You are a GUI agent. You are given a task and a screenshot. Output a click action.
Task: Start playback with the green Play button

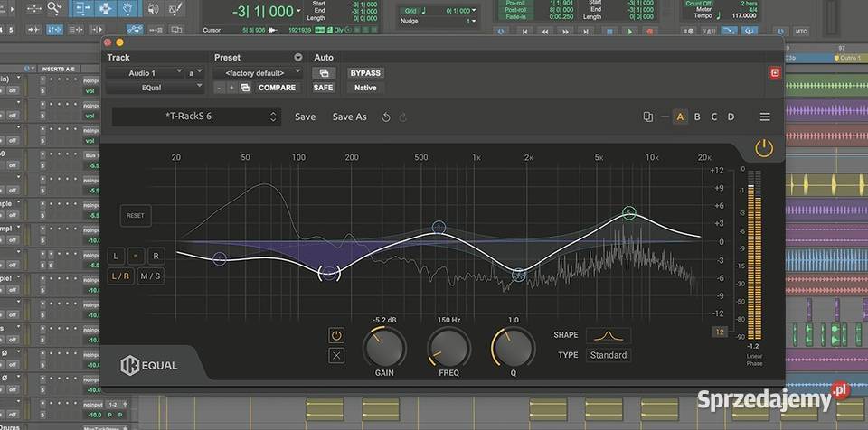click(x=629, y=32)
